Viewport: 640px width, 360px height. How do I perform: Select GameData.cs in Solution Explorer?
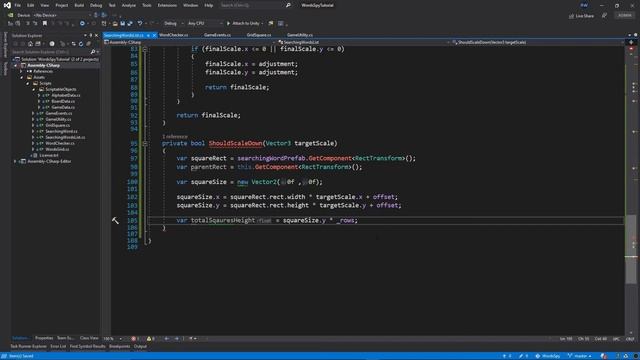point(63,107)
